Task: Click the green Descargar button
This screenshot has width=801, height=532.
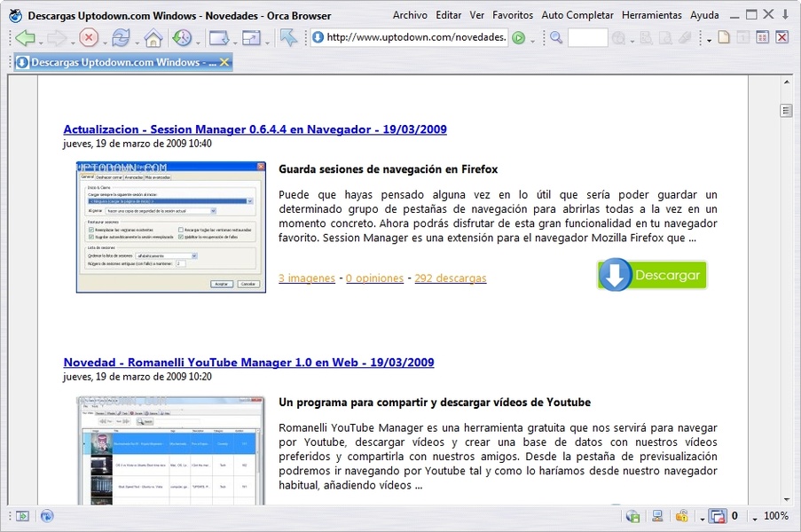Action: point(652,275)
